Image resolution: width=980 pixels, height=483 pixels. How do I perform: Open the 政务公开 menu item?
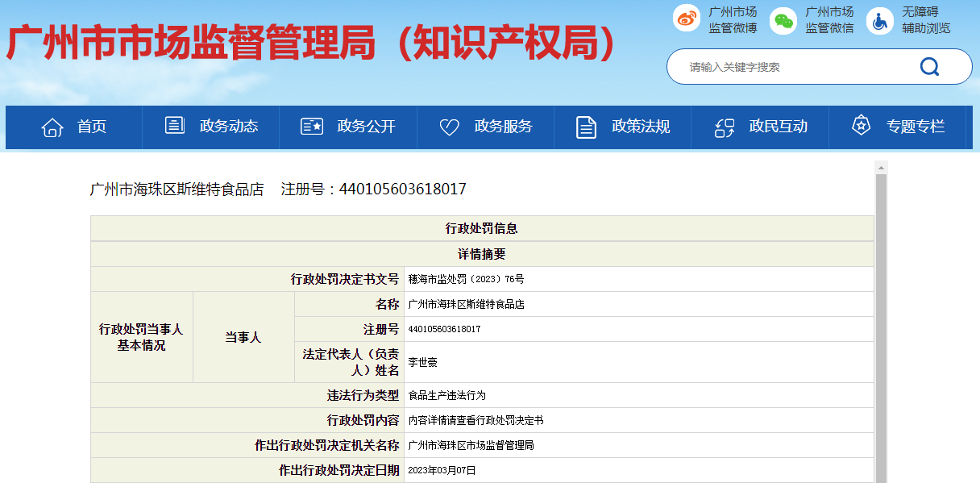[348, 127]
